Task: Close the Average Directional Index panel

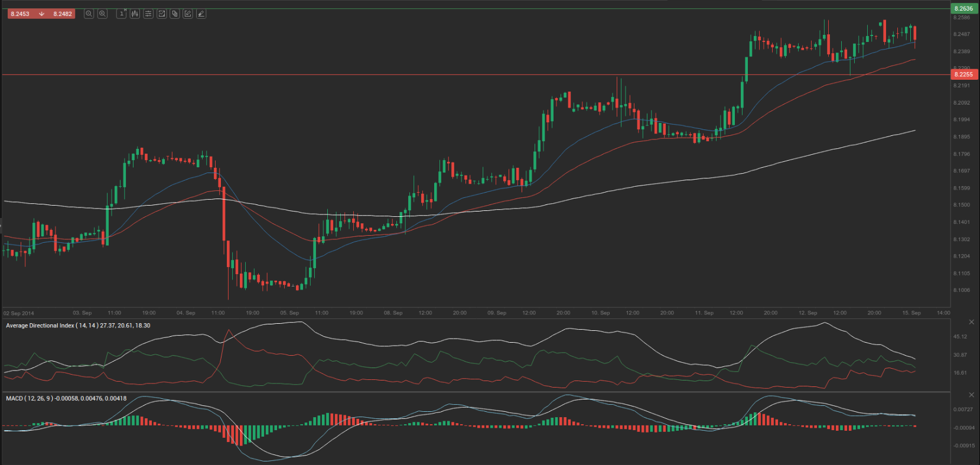Action: [x=972, y=322]
